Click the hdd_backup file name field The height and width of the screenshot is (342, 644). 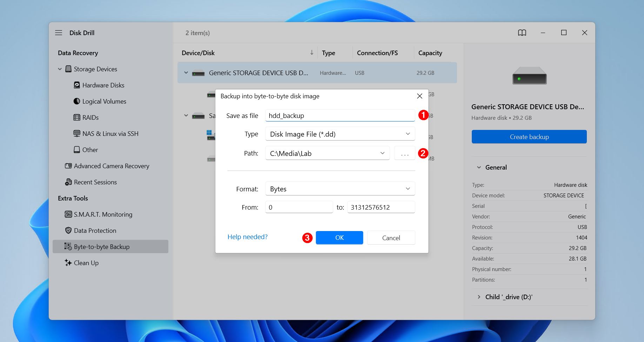point(340,115)
